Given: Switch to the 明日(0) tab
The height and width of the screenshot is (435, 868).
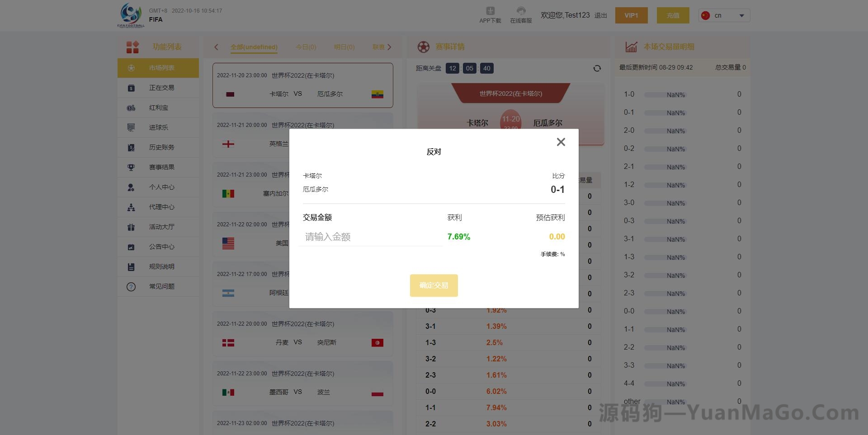Looking at the screenshot, I should pyautogui.click(x=344, y=47).
